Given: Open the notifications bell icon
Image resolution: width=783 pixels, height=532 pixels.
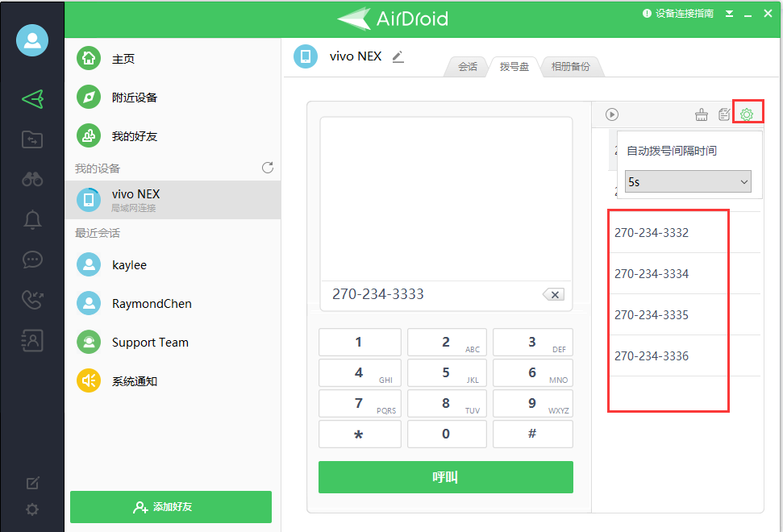Looking at the screenshot, I should click(x=32, y=219).
